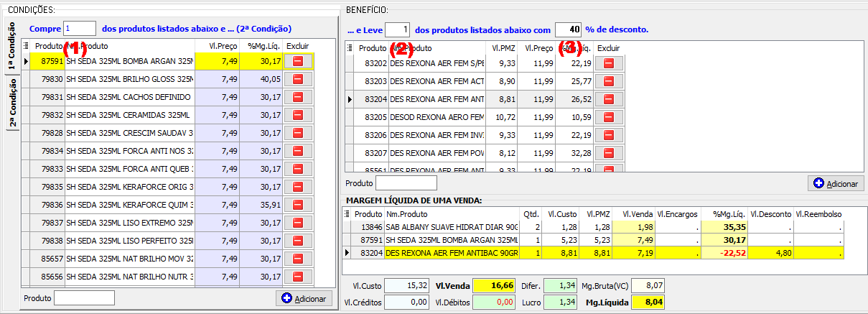Viewport: 868px width, 314px height.
Task: Remove product 85657 NAT BRILHO MOV via Excluir button
Action: [x=297, y=259]
